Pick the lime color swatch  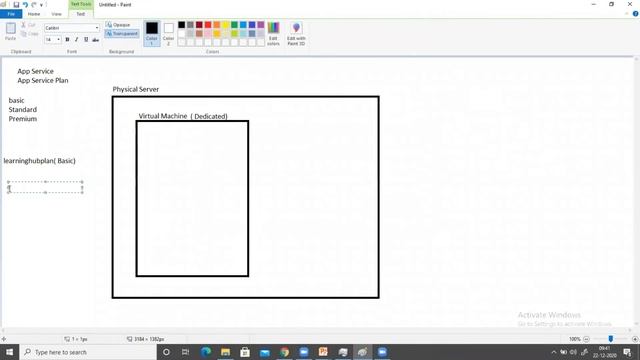click(234, 33)
